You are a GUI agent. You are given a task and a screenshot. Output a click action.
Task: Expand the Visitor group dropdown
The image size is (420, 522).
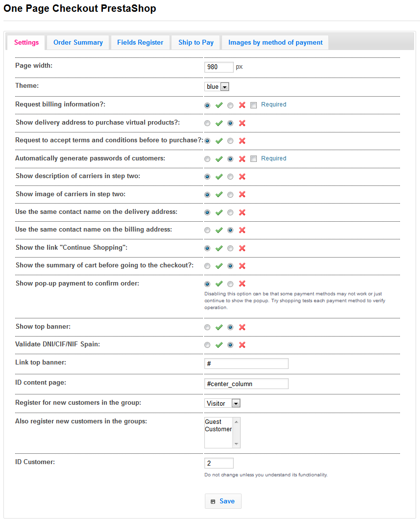coord(222,403)
